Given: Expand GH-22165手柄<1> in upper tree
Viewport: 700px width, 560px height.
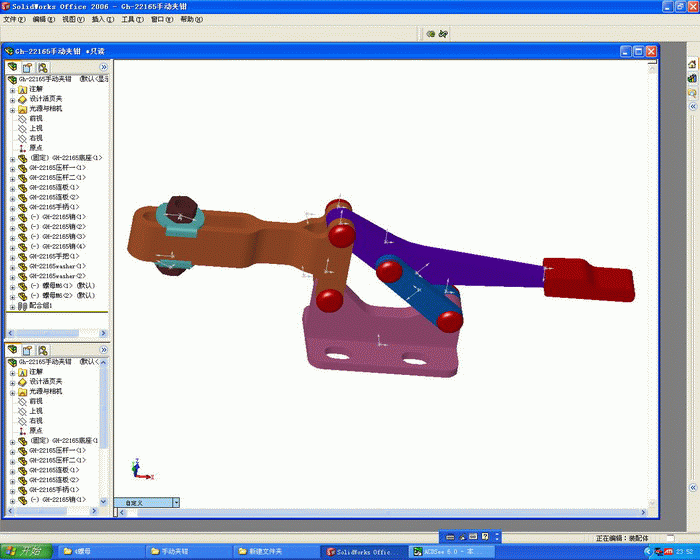Looking at the screenshot, I should pyautogui.click(x=12, y=208).
